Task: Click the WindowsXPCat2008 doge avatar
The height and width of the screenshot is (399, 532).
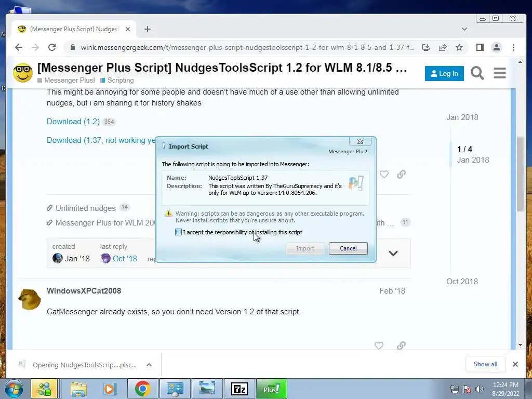Action: tap(30, 299)
